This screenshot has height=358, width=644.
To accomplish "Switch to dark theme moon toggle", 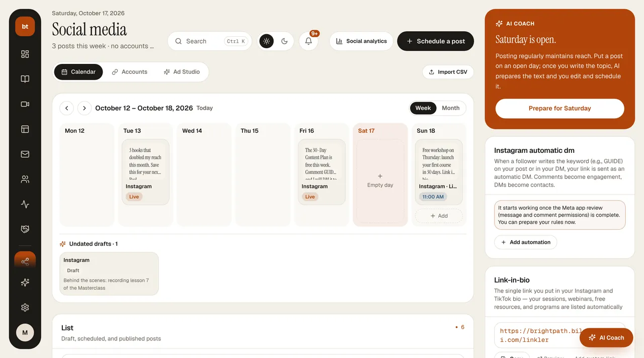I will pos(284,41).
